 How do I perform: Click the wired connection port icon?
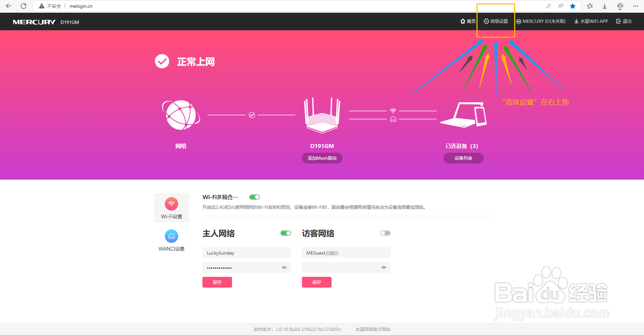click(393, 119)
